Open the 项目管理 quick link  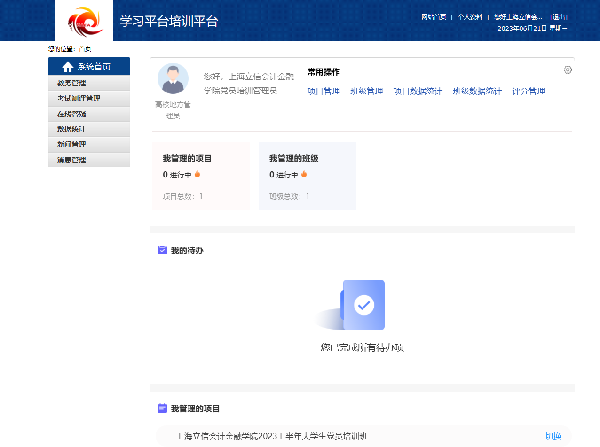[324, 91]
